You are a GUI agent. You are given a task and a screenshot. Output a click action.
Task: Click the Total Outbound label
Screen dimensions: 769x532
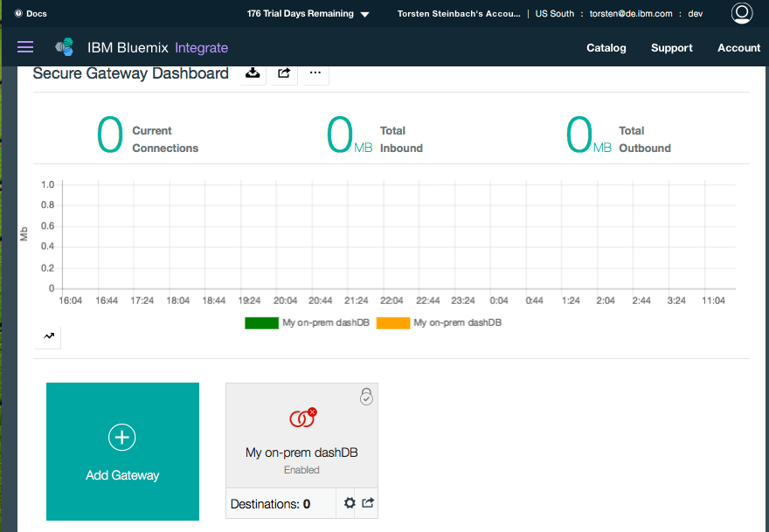[x=644, y=139]
